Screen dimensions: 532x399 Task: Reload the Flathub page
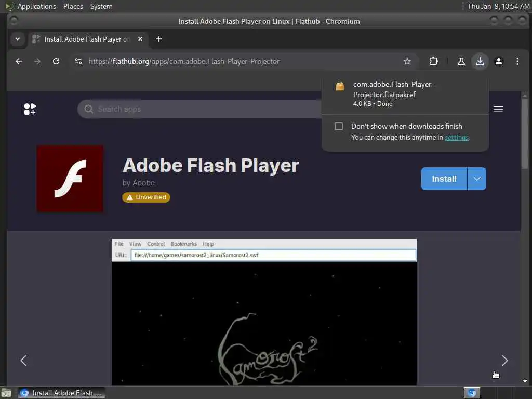[56, 61]
